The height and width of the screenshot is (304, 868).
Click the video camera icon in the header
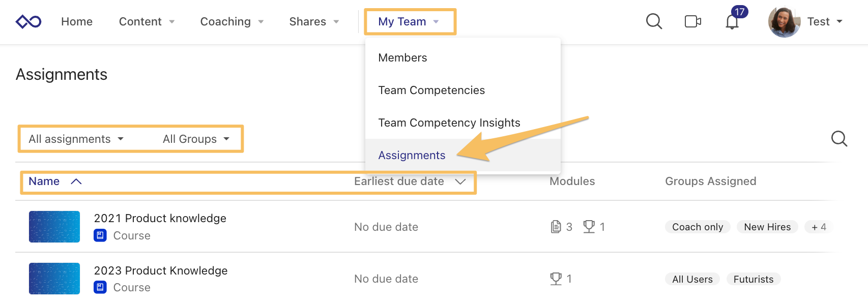point(692,21)
